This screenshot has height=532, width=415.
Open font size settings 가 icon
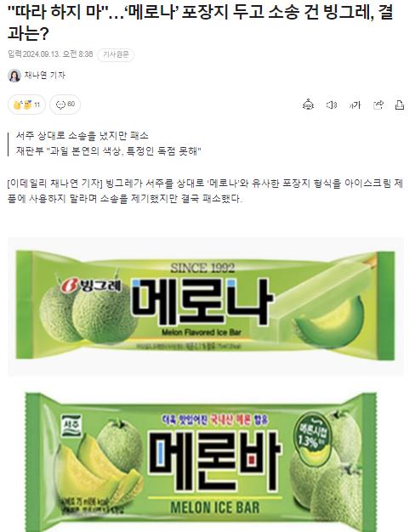pos(355,105)
